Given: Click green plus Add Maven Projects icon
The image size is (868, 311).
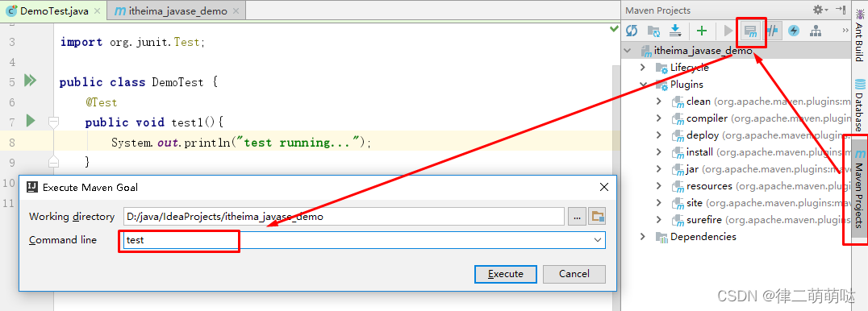Looking at the screenshot, I should [x=701, y=31].
